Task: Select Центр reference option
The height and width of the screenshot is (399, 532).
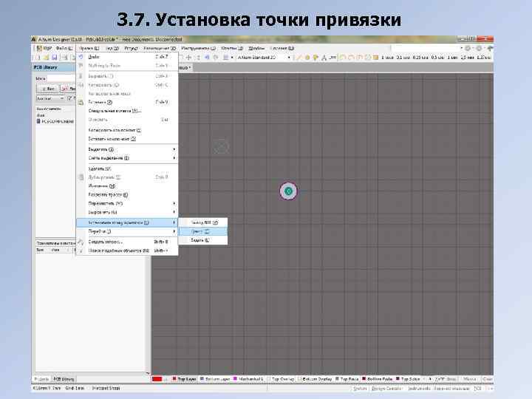Action: 203,231
